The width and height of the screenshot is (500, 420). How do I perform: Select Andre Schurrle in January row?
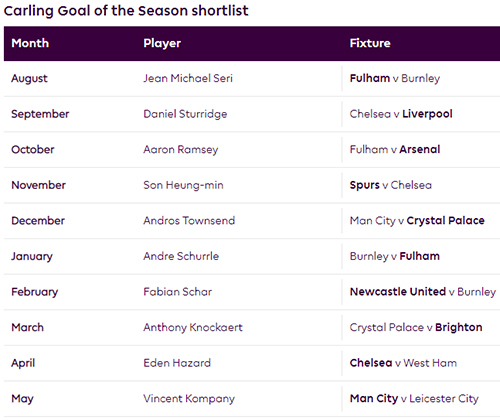[181, 256]
